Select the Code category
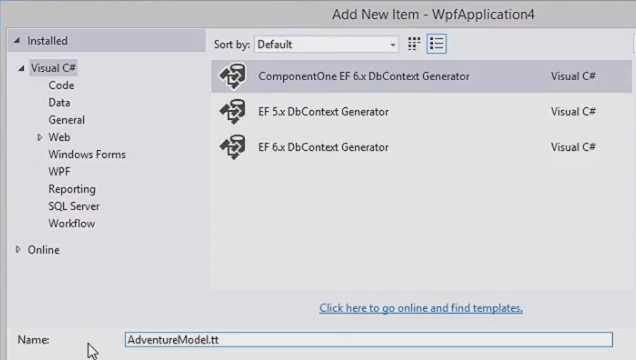 click(x=61, y=86)
